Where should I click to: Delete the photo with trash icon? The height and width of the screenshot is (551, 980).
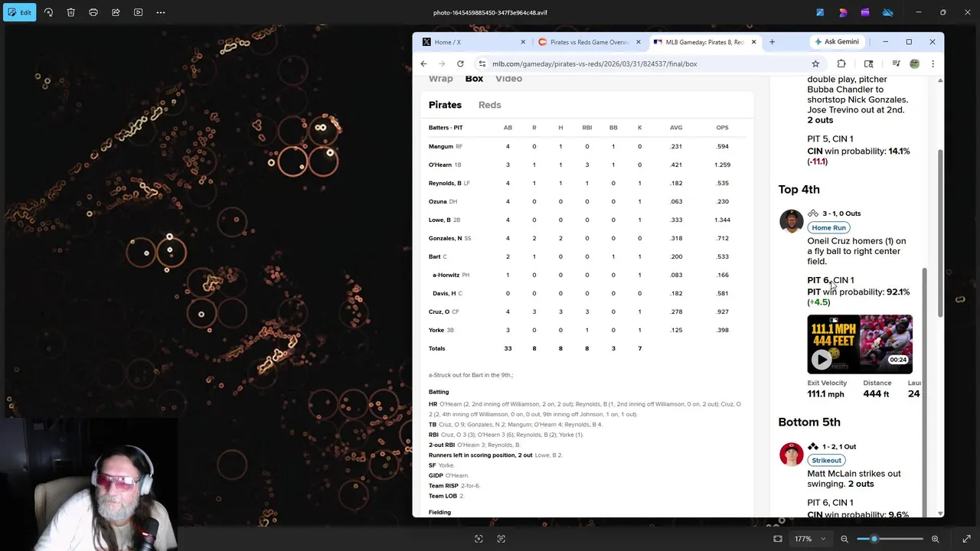[70, 12]
